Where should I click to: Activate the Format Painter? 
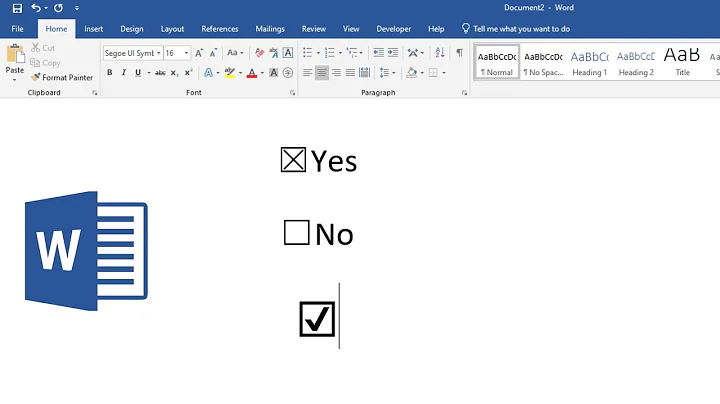(x=62, y=78)
